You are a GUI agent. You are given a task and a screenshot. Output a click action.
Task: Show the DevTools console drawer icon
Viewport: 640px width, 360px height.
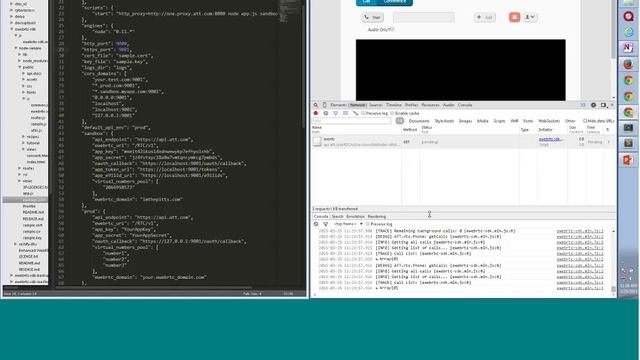click(583, 105)
